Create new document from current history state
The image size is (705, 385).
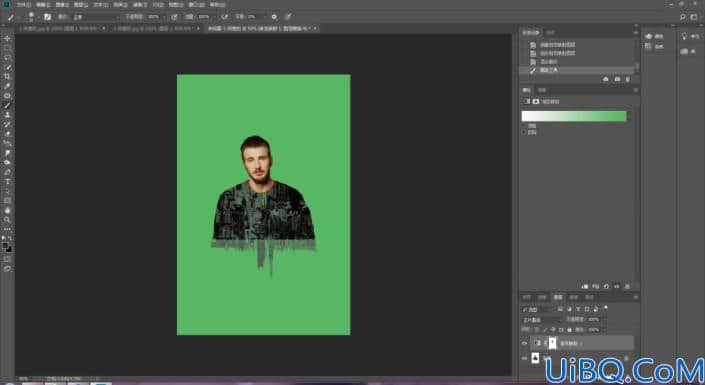click(606, 79)
